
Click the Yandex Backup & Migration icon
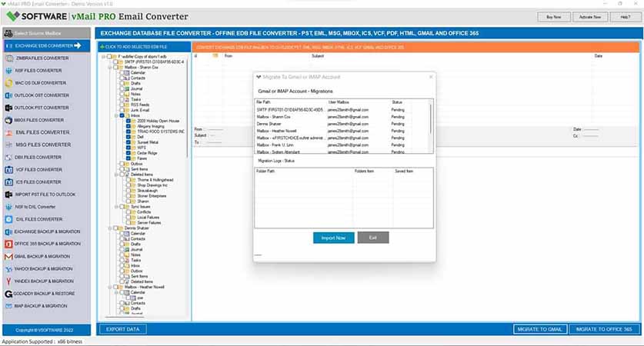(x=9, y=281)
